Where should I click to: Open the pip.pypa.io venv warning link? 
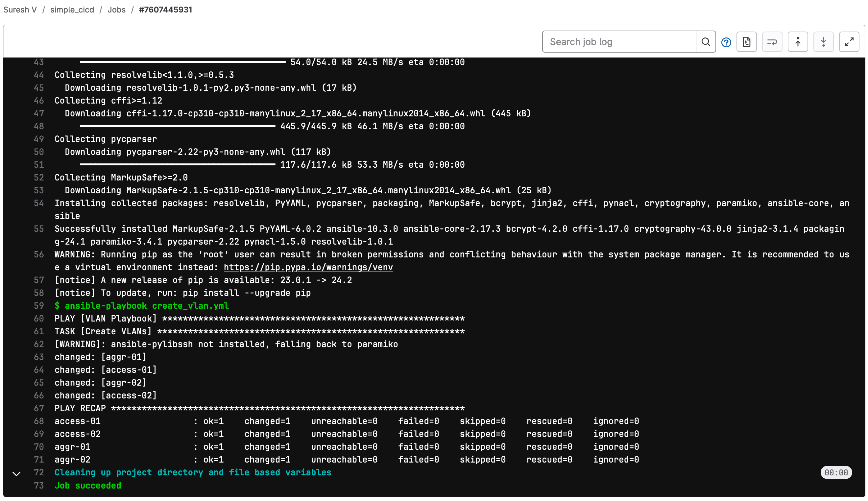pos(308,267)
